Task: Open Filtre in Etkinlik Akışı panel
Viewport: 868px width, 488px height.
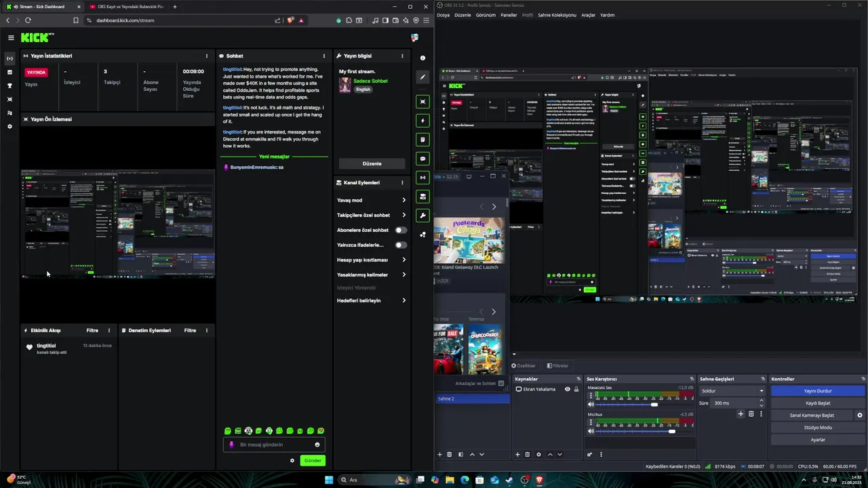Action: (92, 330)
